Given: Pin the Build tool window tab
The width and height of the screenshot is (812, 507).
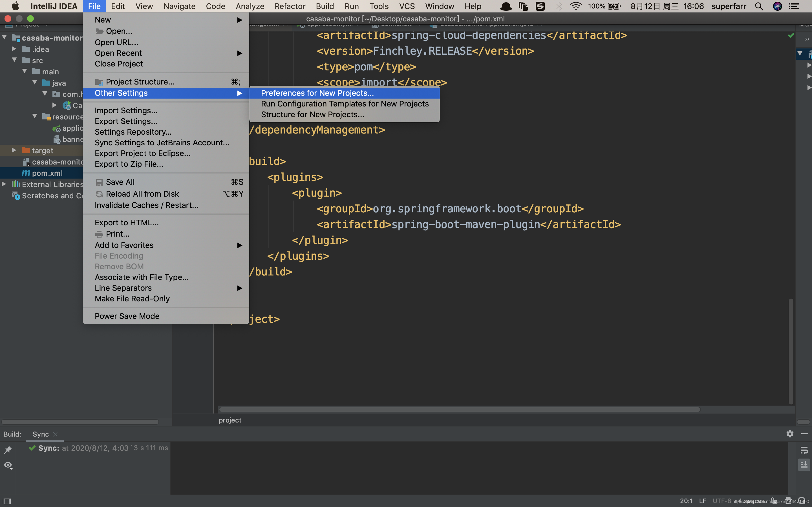Looking at the screenshot, I should pyautogui.click(x=8, y=450).
